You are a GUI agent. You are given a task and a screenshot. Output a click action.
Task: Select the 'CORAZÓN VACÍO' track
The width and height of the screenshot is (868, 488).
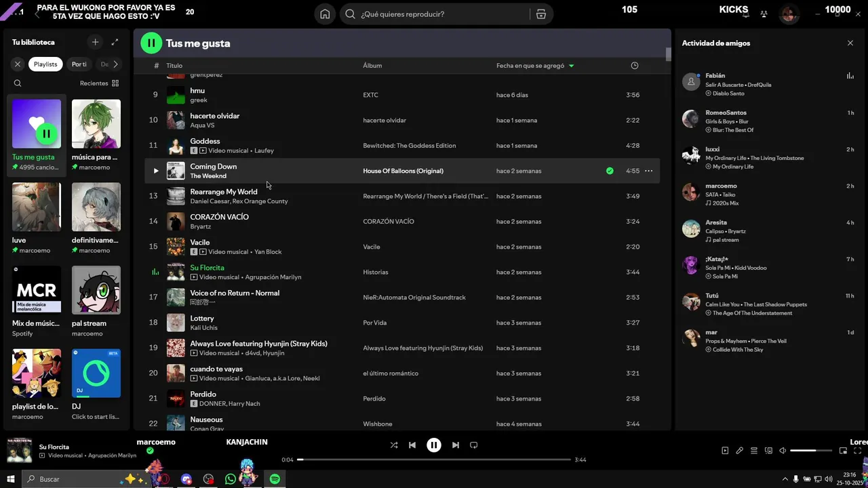[x=403, y=222]
